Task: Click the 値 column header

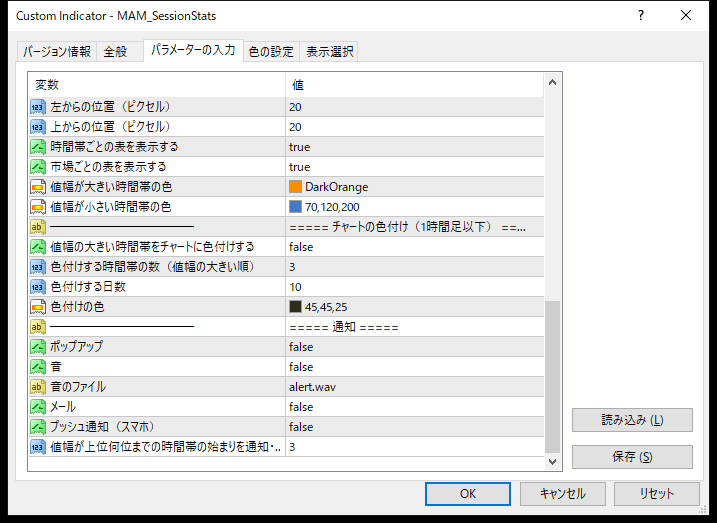Action: (415, 85)
